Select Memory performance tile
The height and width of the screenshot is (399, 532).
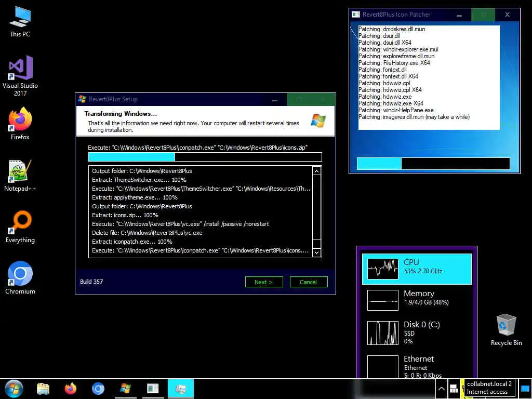click(x=417, y=300)
